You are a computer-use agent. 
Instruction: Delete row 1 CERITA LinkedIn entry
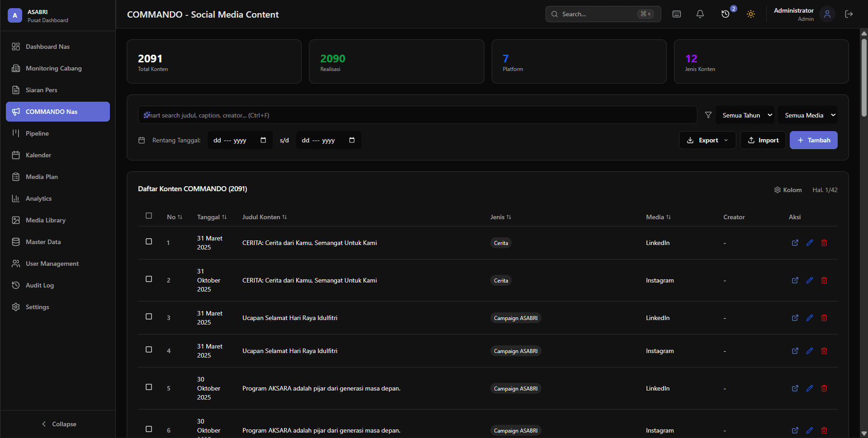824,243
